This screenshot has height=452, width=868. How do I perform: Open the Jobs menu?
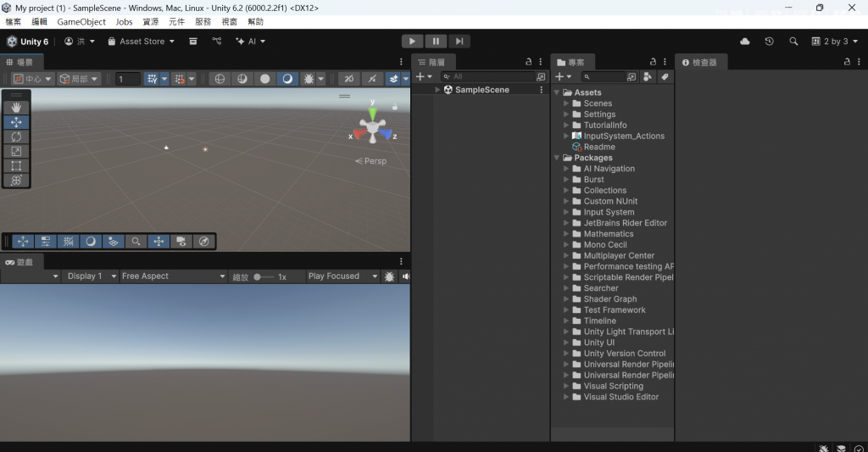pos(124,22)
